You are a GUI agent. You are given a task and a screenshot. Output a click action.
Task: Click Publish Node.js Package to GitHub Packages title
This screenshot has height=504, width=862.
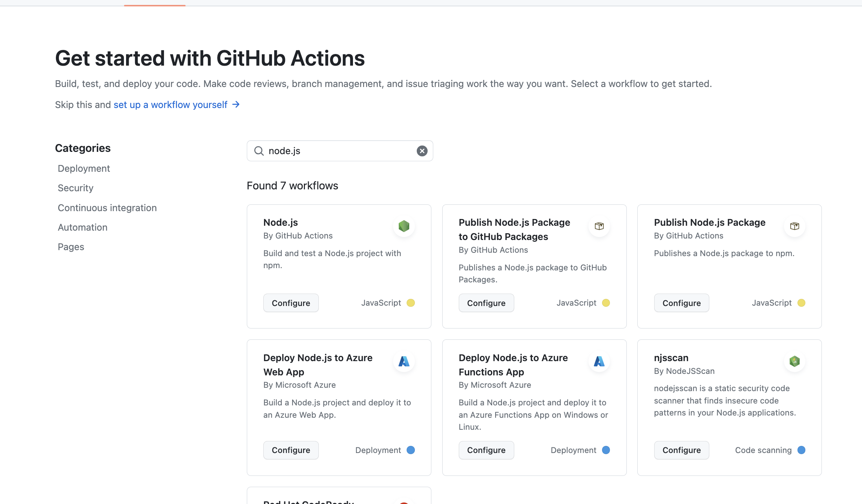[x=514, y=229]
